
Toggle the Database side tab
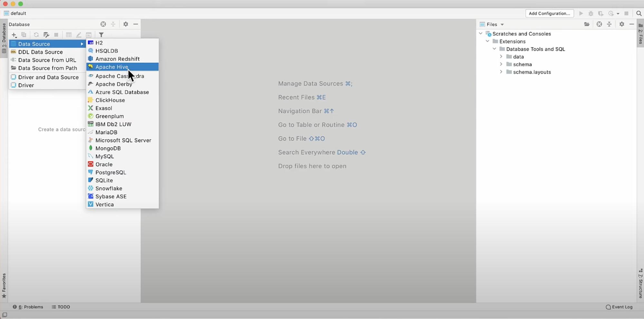point(4,39)
